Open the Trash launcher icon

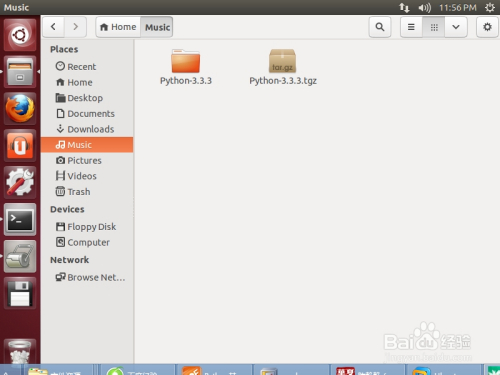[x=20, y=352]
